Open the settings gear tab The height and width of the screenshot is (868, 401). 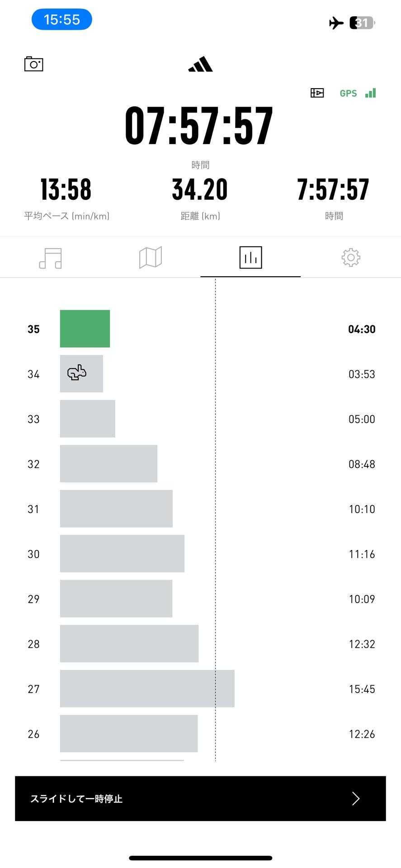351,258
